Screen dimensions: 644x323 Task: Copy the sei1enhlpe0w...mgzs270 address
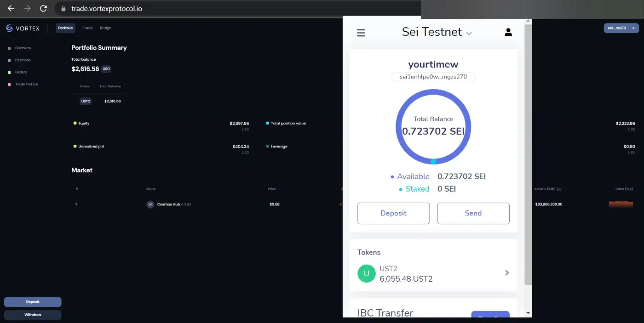(x=433, y=77)
